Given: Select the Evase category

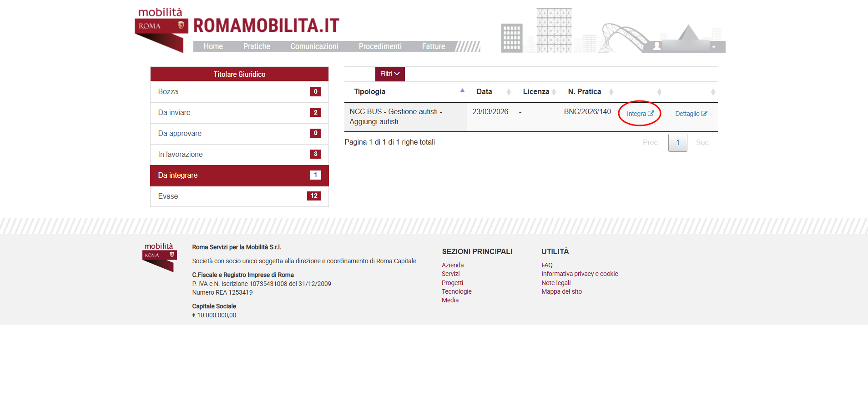Looking at the screenshot, I should [x=239, y=196].
